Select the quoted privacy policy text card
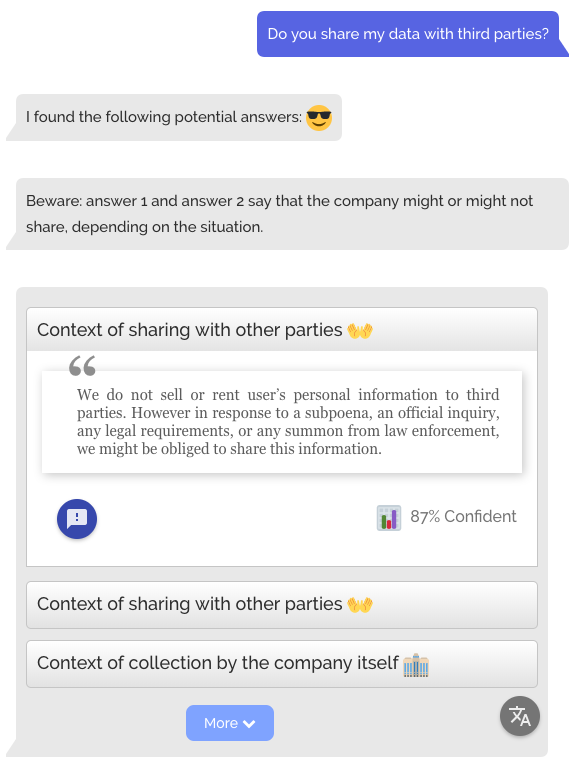 pos(282,422)
